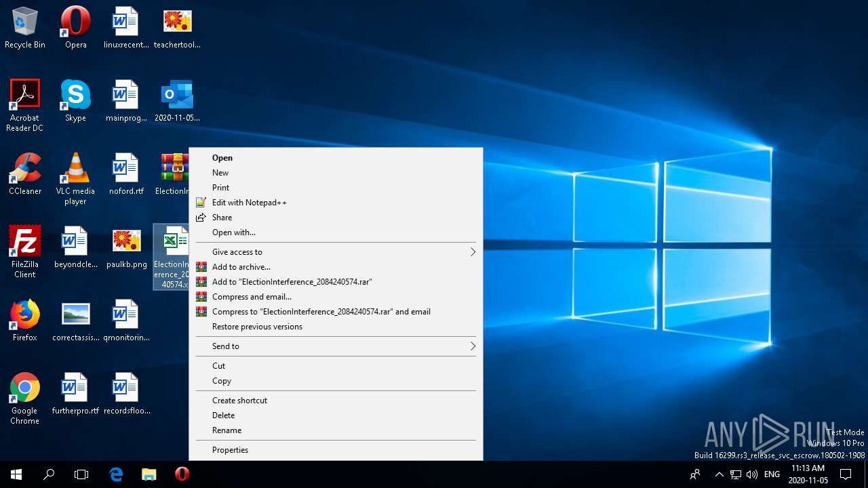
Task: Select the paulkb.png image icon
Action: coord(125,248)
